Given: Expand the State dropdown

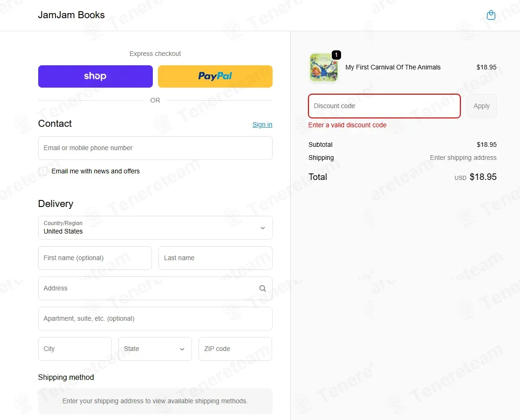Looking at the screenshot, I should click(x=155, y=349).
